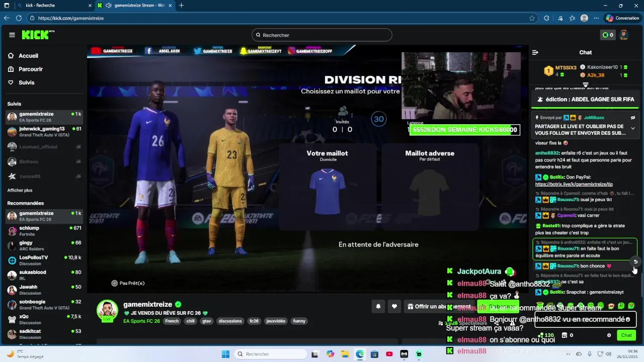Collapse the gift leaderboard handle
This screenshot has width=644, height=362.
coord(586,84)
